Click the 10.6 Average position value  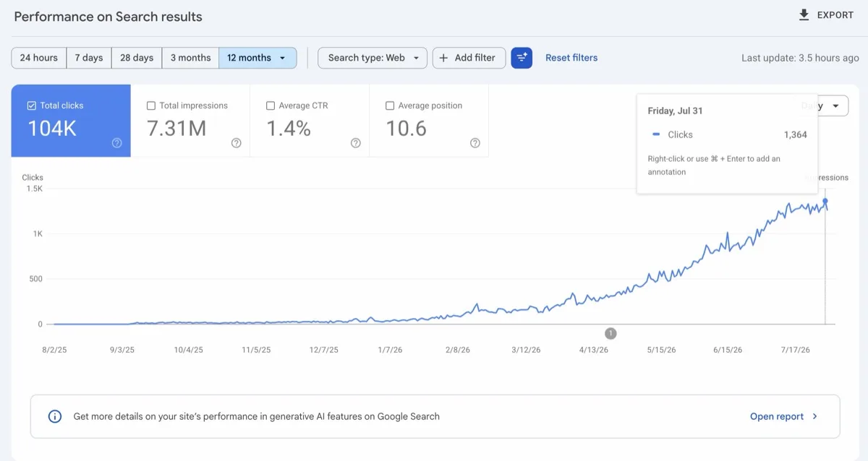407,129
